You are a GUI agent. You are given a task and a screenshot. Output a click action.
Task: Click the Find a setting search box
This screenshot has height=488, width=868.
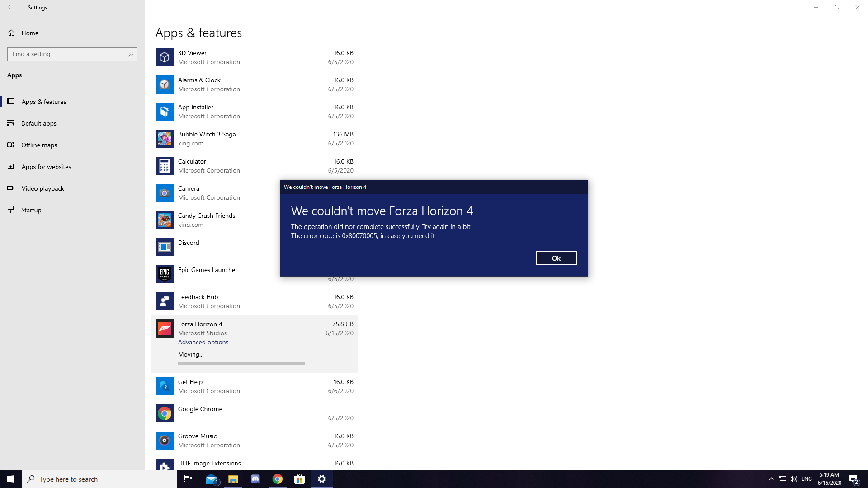[x=72, y=54]
